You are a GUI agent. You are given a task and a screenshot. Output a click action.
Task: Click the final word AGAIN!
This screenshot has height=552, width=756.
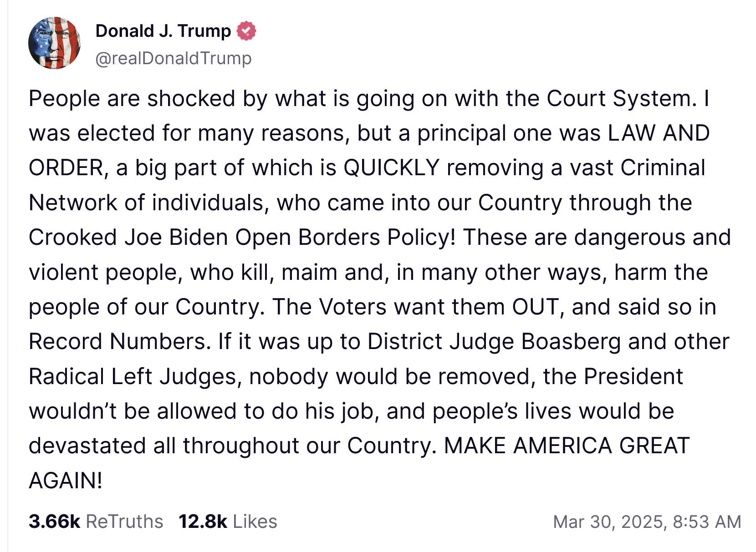coord(66,480)
